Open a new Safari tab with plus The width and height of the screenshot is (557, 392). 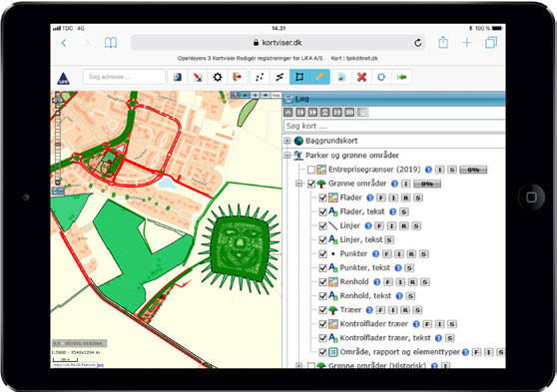click(x=467, y=43)
